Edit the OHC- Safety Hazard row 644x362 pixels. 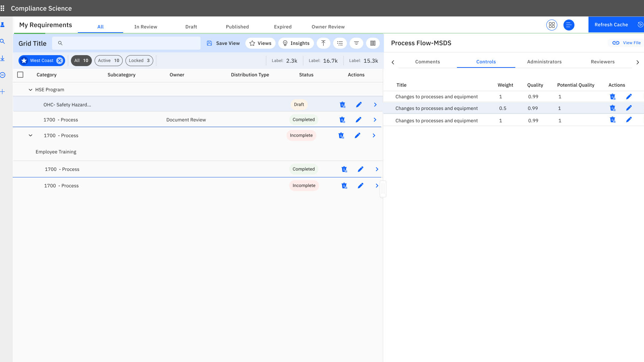(x=359, y=105)
